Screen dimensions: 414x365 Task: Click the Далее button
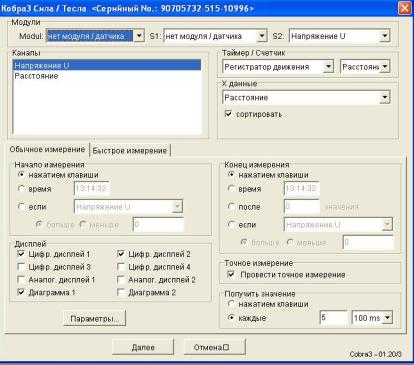(x=143, y=347)
